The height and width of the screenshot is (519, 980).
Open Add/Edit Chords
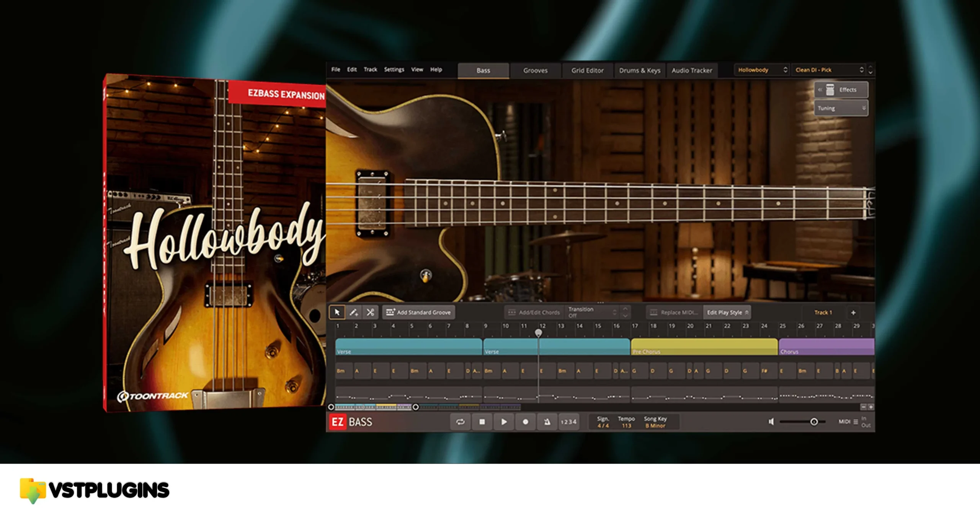pos(534,312)
